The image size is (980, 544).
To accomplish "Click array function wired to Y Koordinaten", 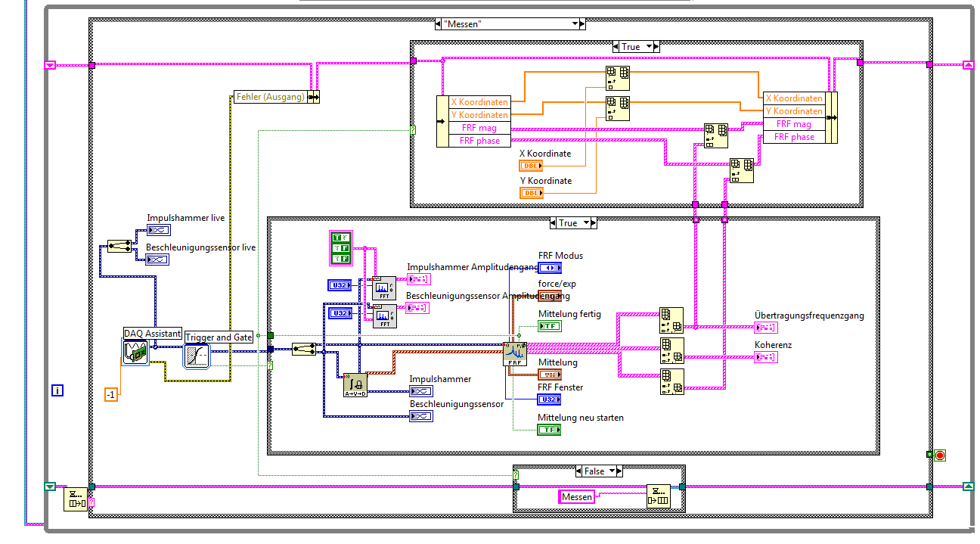I will click(x=618, y=108).
